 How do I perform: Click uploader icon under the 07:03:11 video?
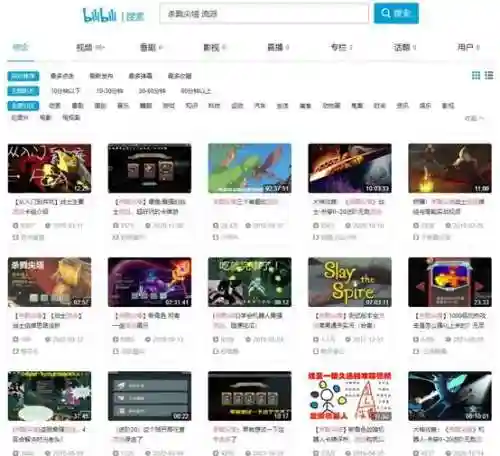[316, 351]
